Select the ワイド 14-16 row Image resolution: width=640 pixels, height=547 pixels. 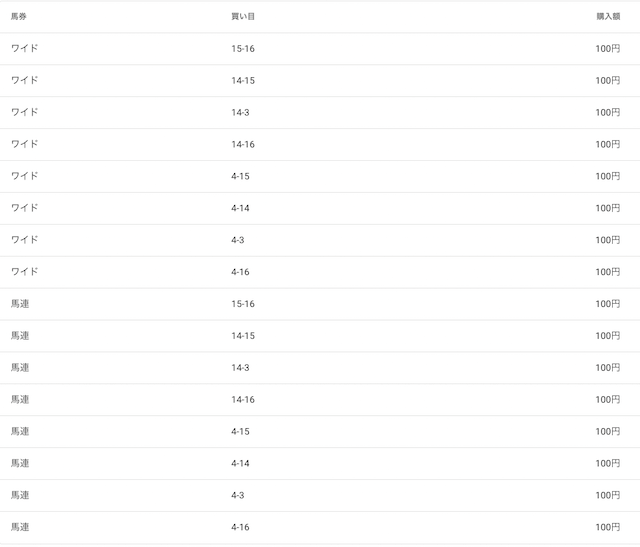click(320, 144)
